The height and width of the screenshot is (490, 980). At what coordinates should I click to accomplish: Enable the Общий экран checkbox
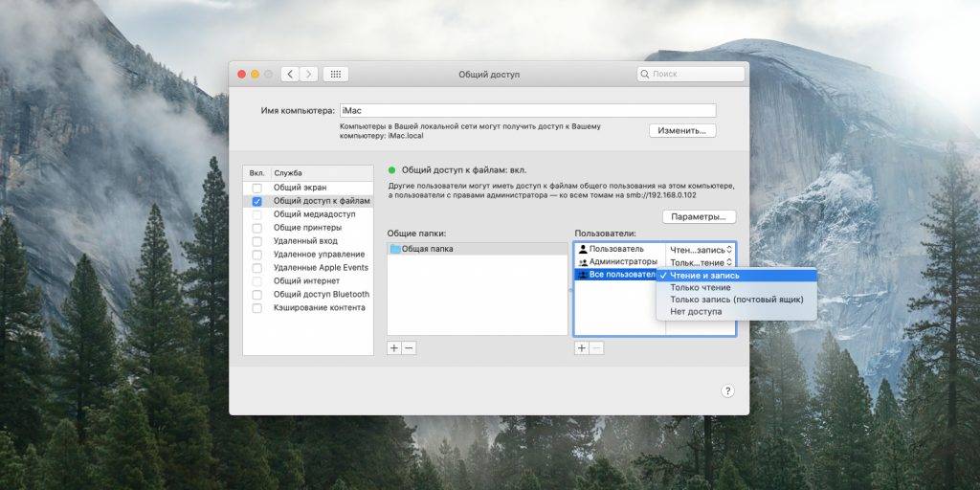(x=256, y=189)
